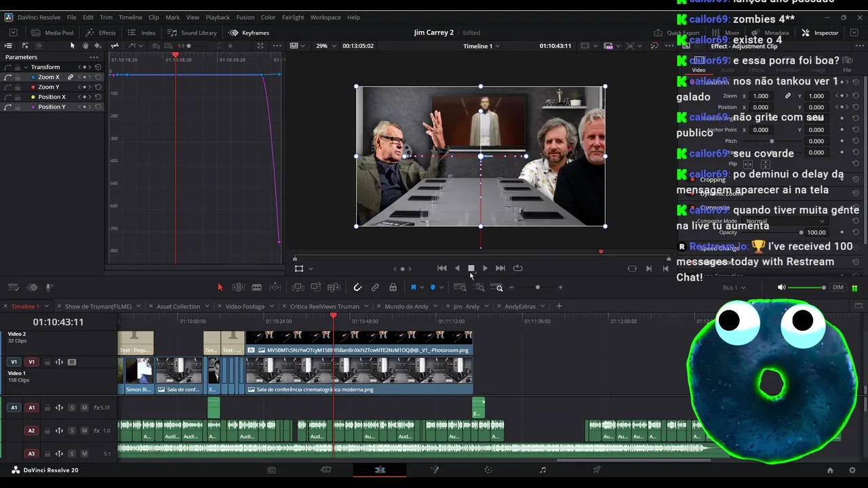Screen dimensions: 868x488
Task: Open the Sound Library panel
Action: click(x=192, y=33)
